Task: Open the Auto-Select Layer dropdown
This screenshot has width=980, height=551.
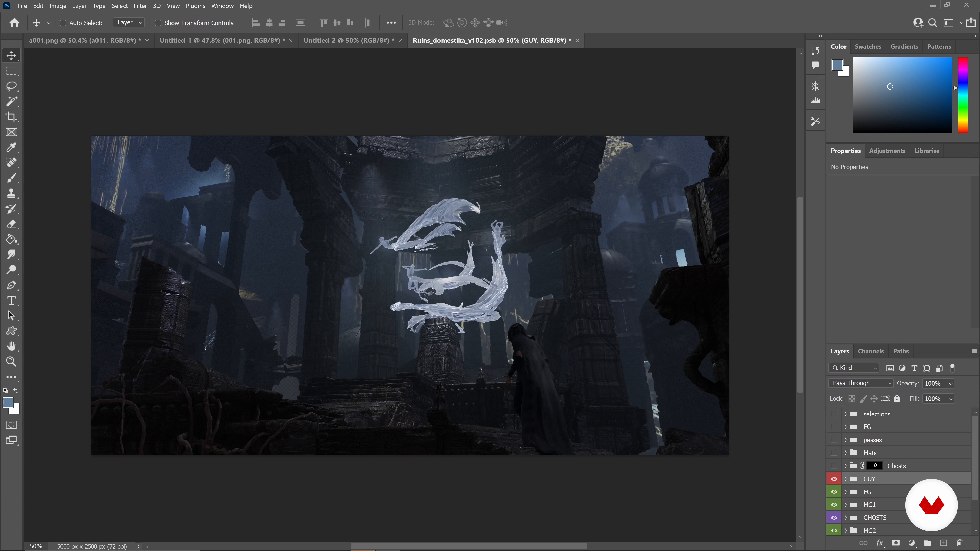Action: pyautogui.click(x=129, y=22)
